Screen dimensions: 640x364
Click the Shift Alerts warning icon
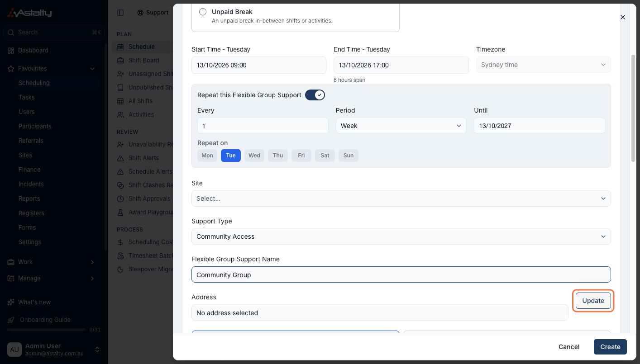click(x=120, y=158)
